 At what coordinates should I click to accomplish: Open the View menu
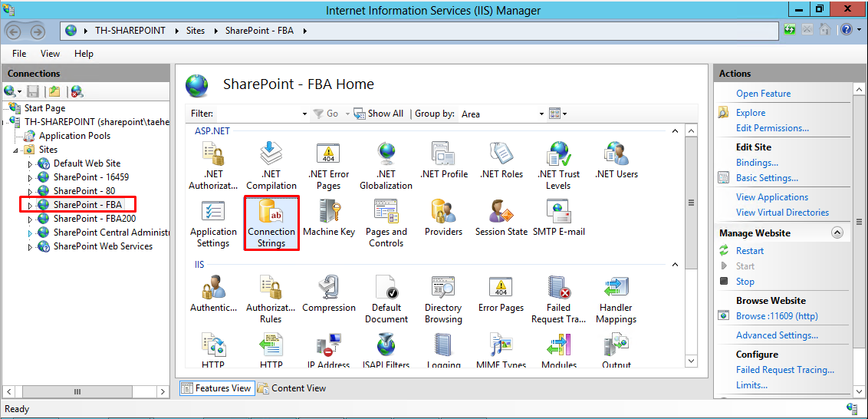tap(50, 54)
